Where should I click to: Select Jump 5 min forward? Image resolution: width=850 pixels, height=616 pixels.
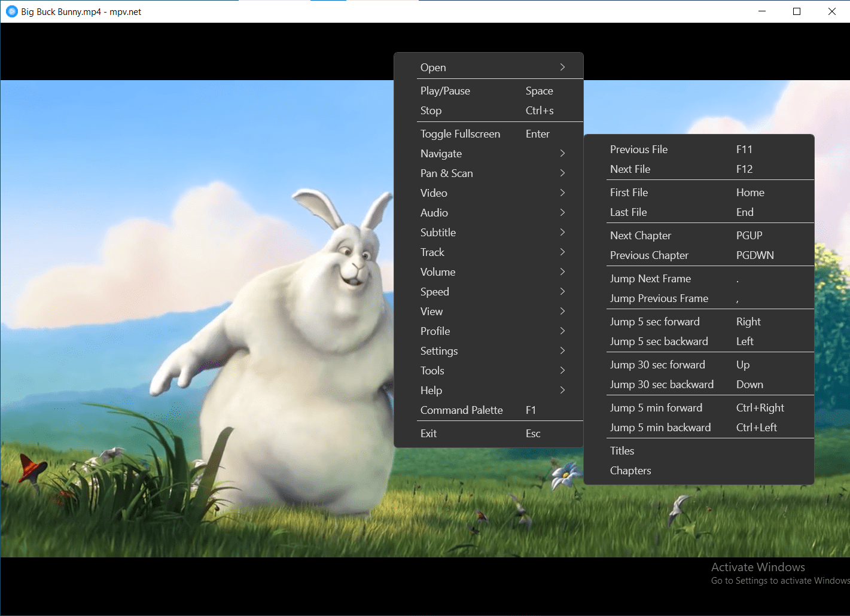tap(699, 408)
